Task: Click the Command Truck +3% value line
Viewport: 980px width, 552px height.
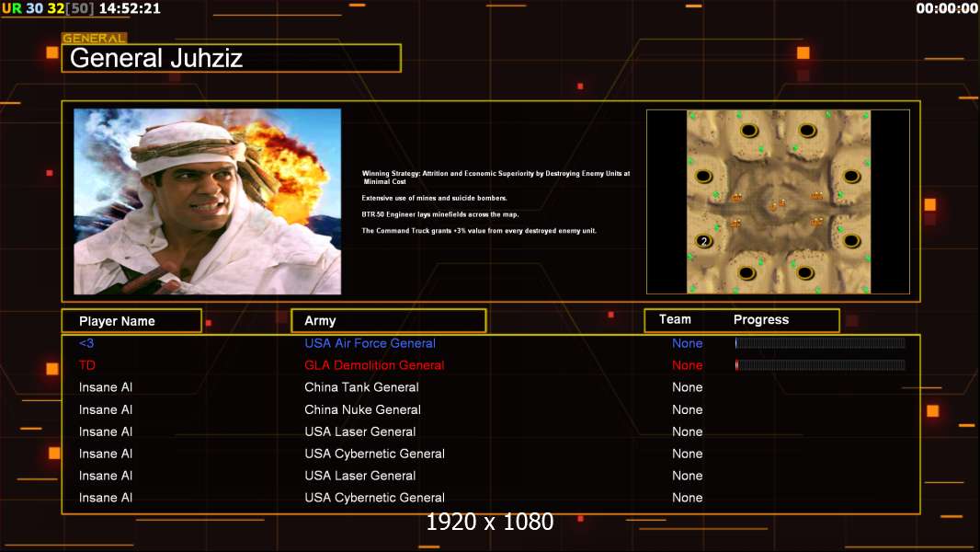Action: pos(479,231)
